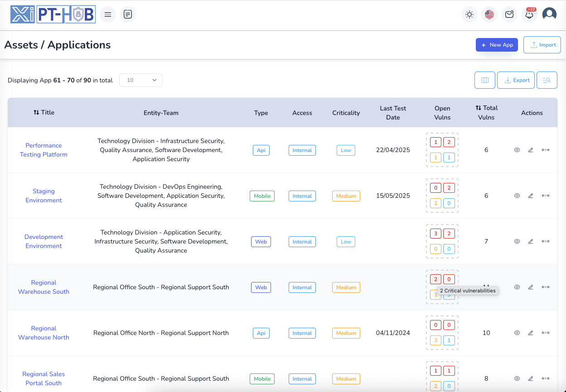Open language selector US flag

(489, 14)
